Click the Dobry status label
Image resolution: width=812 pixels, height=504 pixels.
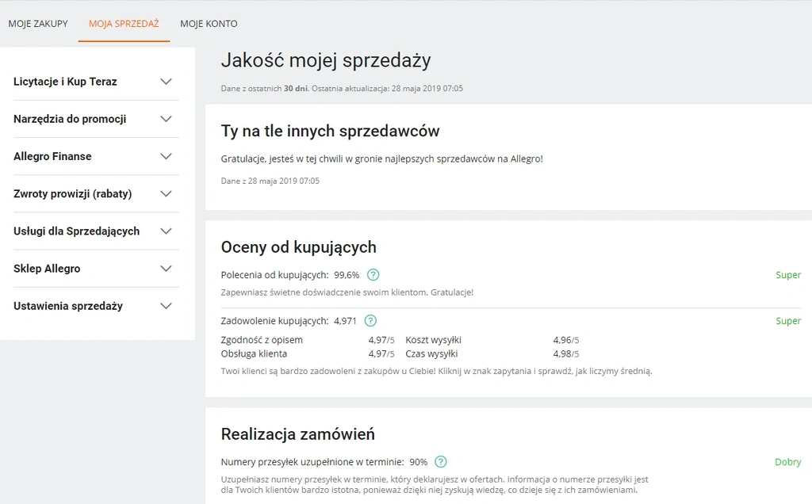click(x=787, y=462)
